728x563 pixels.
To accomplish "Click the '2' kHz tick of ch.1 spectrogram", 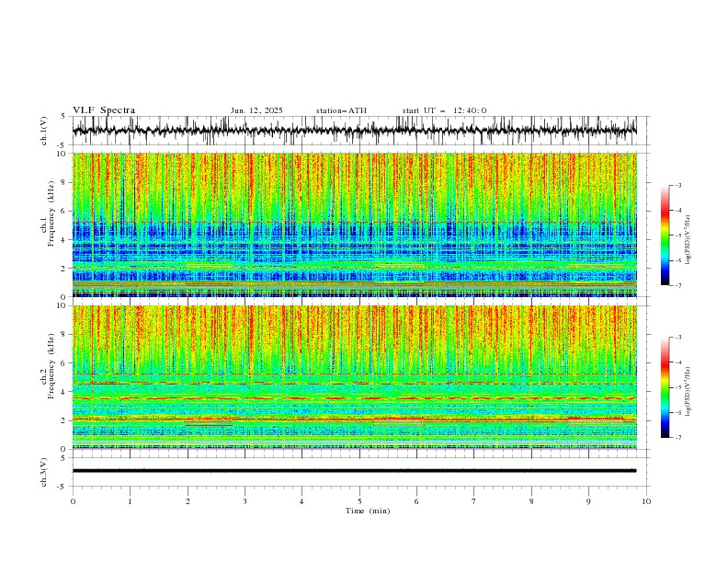I will tap(64, 269).
